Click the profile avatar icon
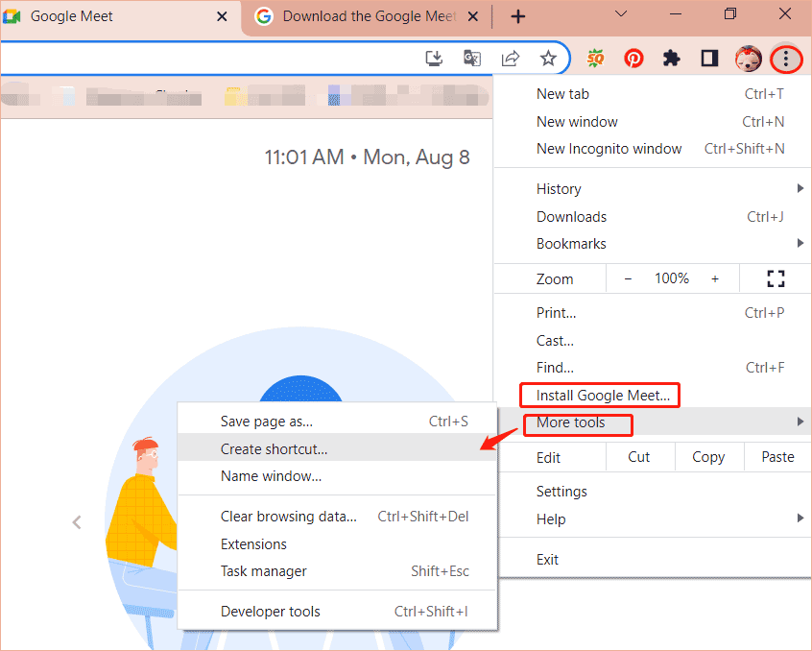 [x=748, y=59]
